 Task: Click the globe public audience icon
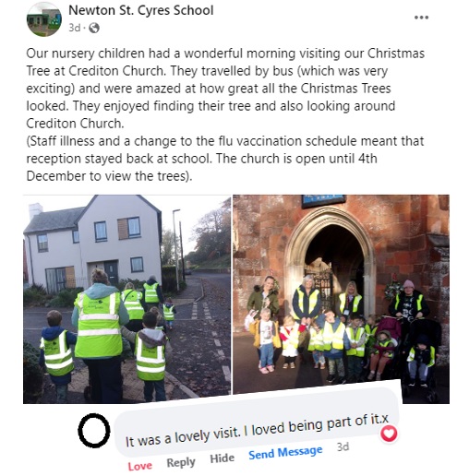[94, 28]
